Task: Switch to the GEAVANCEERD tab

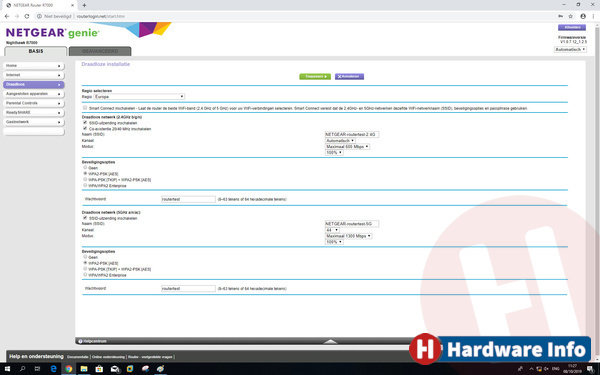Action: click(100, 51)
